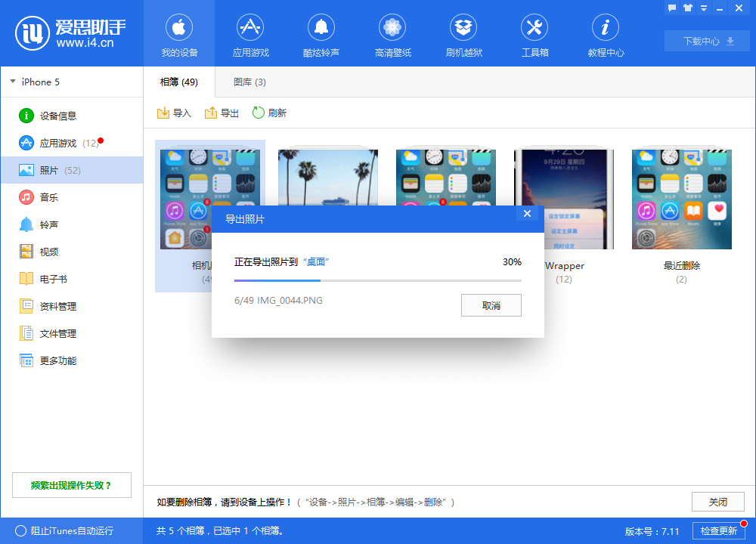Open the theme skin icon in title bar
Image resolution: width=756 pixels, height=544 pixels.
tap(686, 8)
